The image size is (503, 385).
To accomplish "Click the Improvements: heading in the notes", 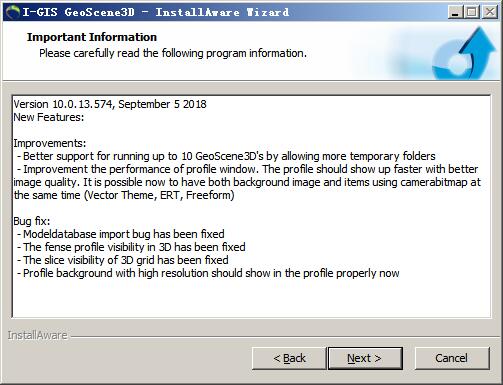I will click(50, 143).
